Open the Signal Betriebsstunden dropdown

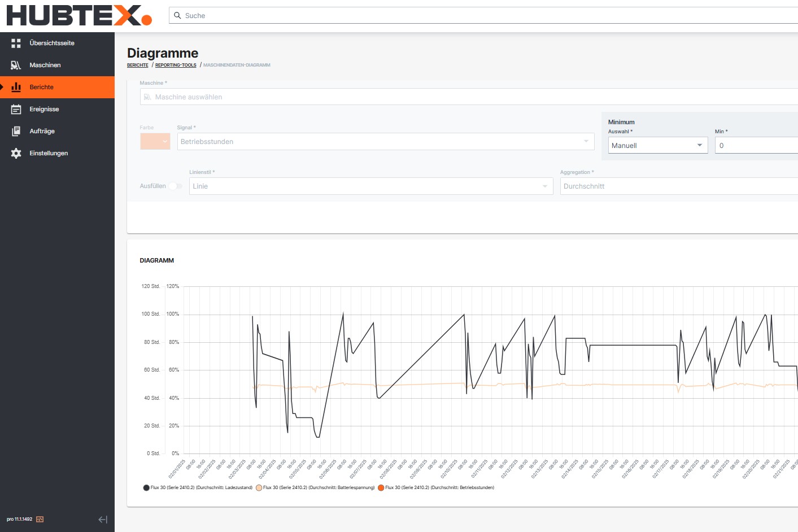coord(385,141)
